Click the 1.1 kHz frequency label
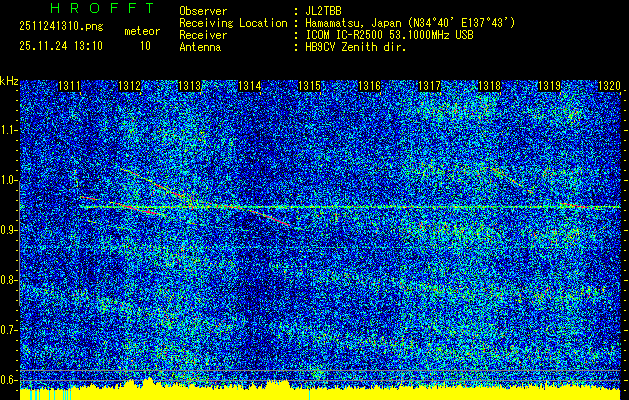Viewport: 629px width, 400px height. [x=9, y=130]
